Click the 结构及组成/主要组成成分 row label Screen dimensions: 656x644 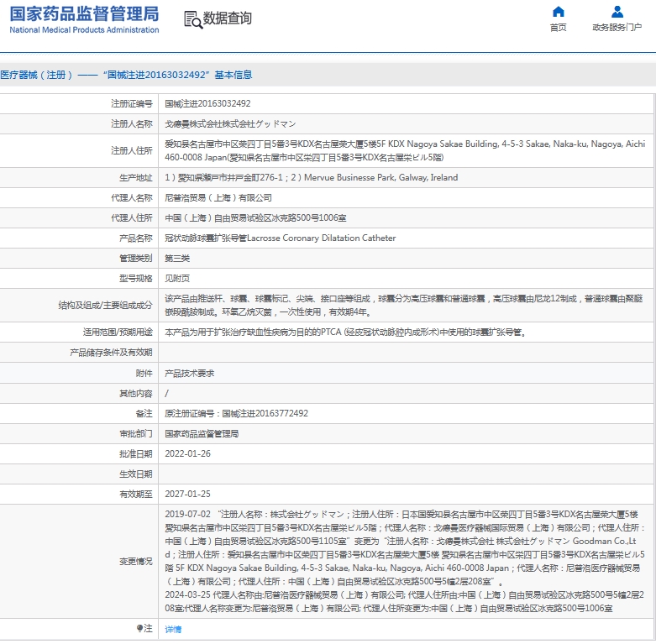coord(106,306)
